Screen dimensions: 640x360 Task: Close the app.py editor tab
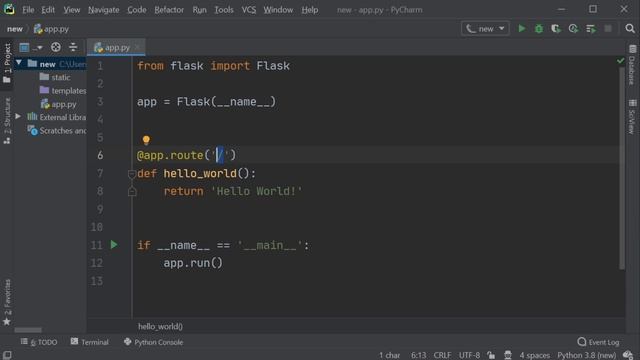click(x=138, y=47)
